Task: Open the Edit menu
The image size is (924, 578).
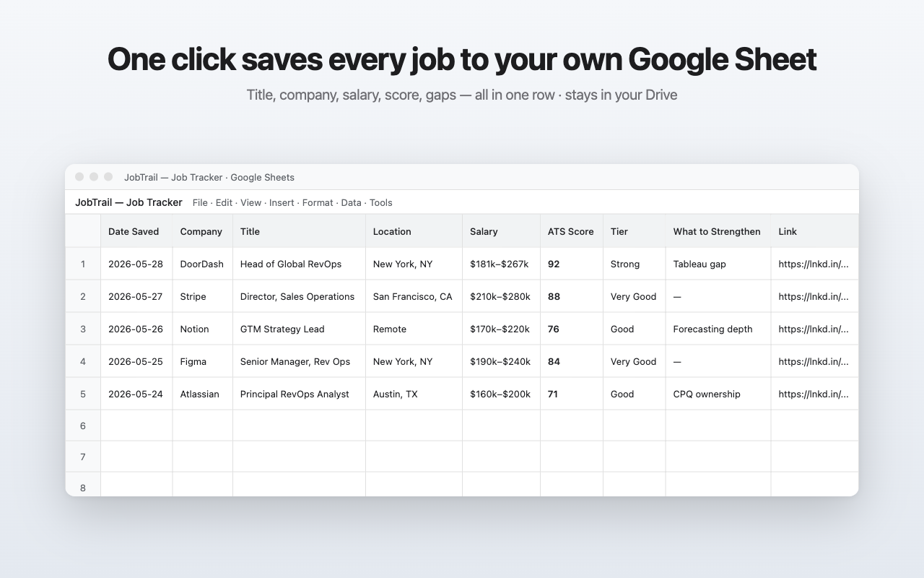Action: [224, 203]
